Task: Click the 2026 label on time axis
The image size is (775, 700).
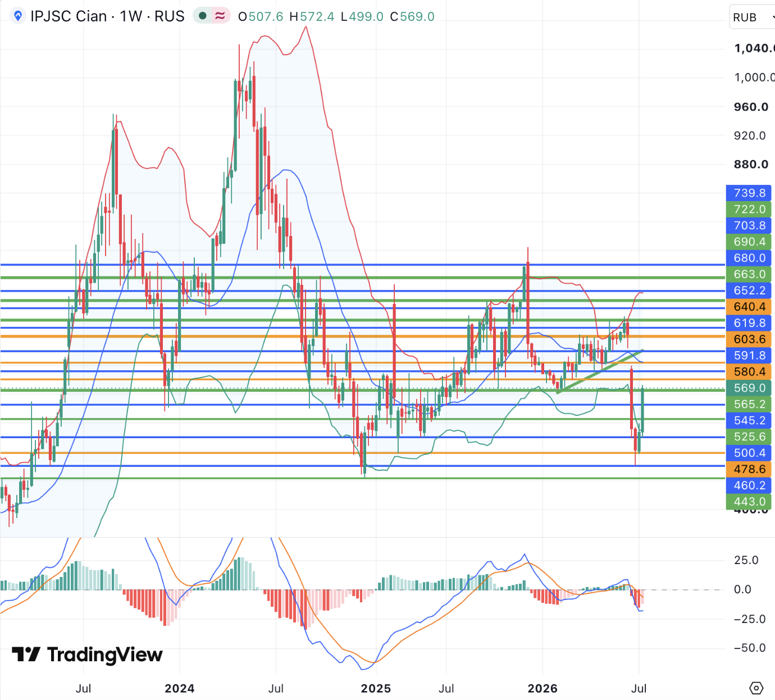Action: tap(542, 688)
